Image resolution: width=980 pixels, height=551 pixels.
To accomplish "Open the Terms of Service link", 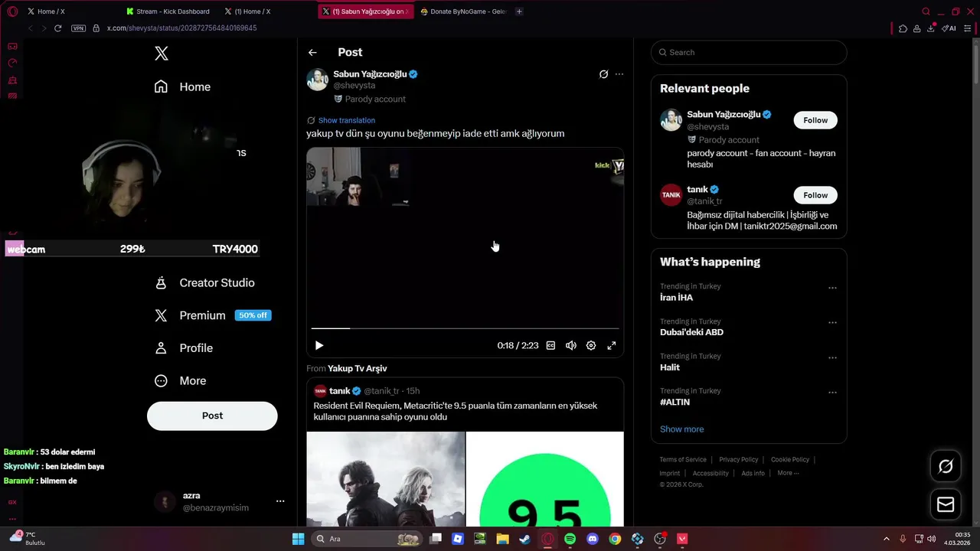I will (683, 460).
